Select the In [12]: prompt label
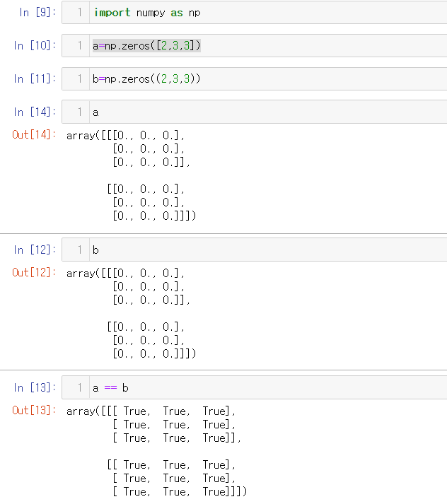Viewport: 447px width, 504px height. point(35,250)
